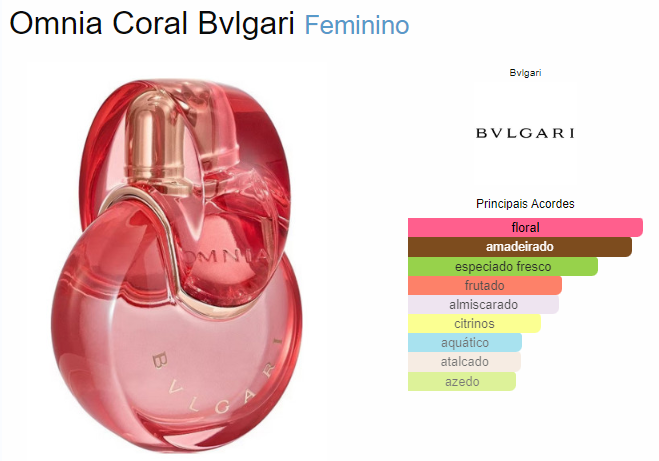Click the OMNIA text on the bottle
659x461 pixels.
(225, 256)
